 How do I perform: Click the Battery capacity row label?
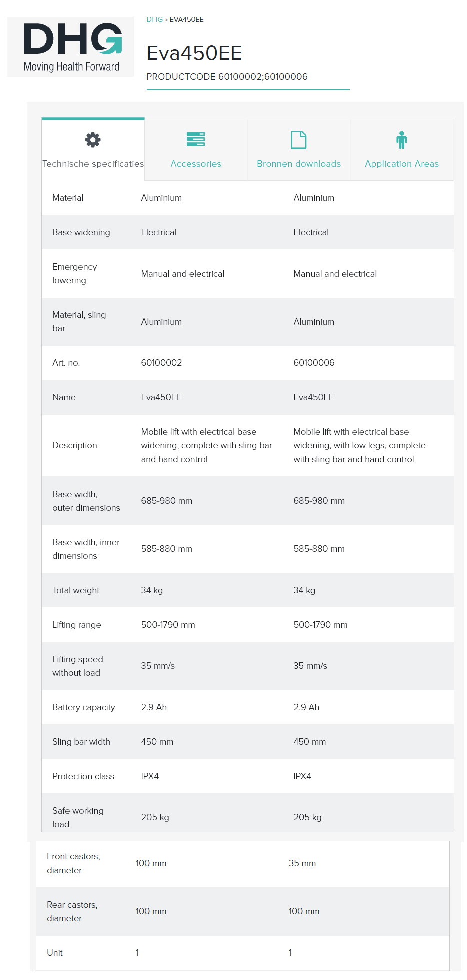(83, 707)
